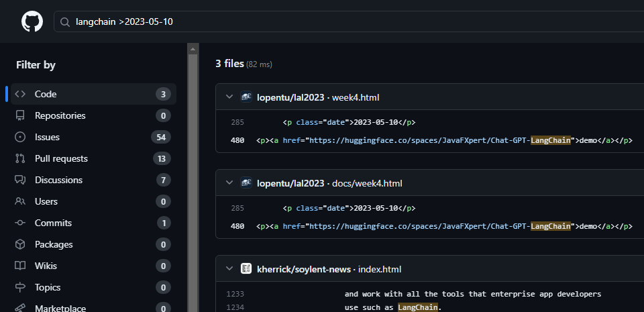Click the Marketplace rocket icon

click(20, 307)
